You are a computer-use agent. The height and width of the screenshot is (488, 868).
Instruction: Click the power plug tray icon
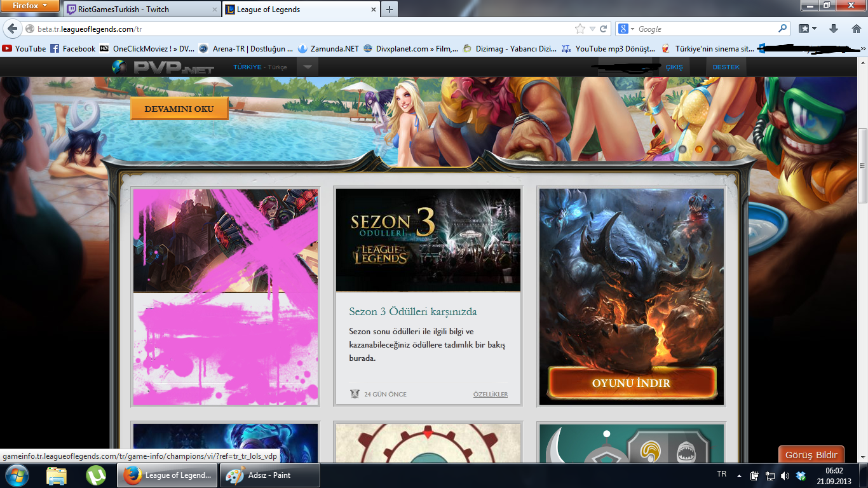tap(754, 475)
